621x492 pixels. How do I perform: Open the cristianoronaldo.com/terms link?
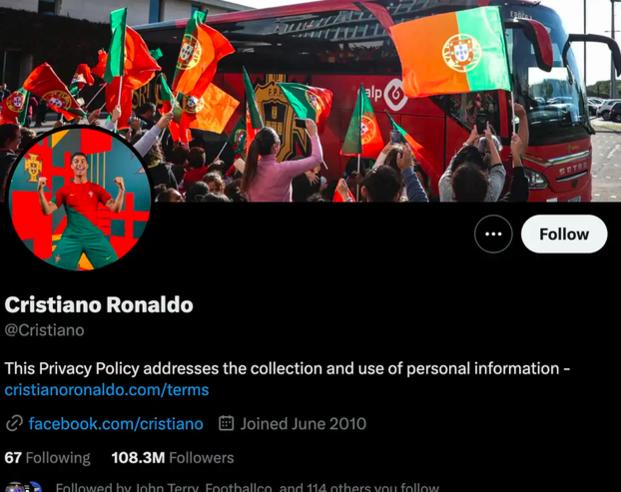pos(107,390)
